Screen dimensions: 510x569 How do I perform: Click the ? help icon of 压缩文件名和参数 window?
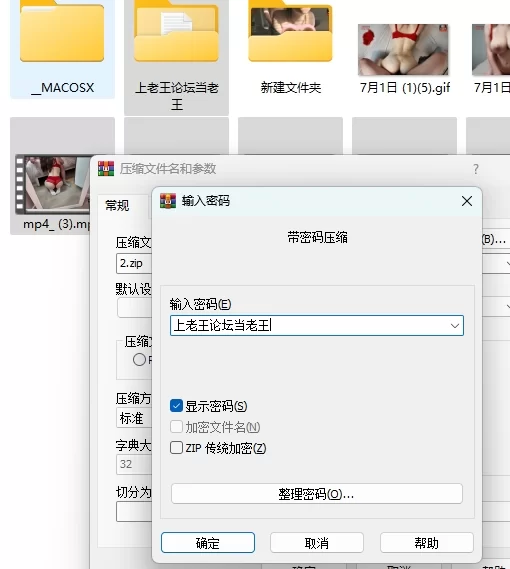476,169
